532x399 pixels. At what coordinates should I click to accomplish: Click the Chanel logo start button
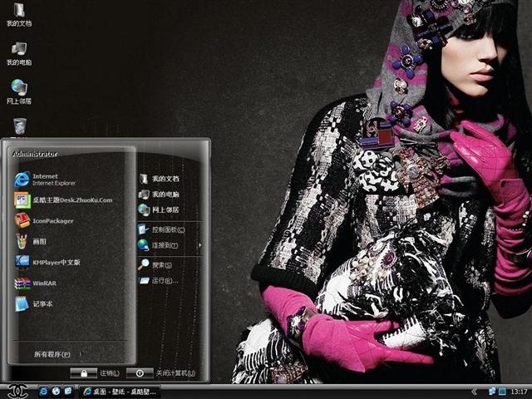(17, 392)
